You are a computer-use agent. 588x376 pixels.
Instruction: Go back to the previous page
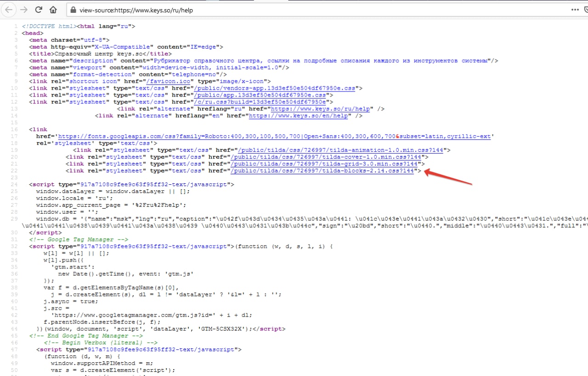click(x=9, y=9)
